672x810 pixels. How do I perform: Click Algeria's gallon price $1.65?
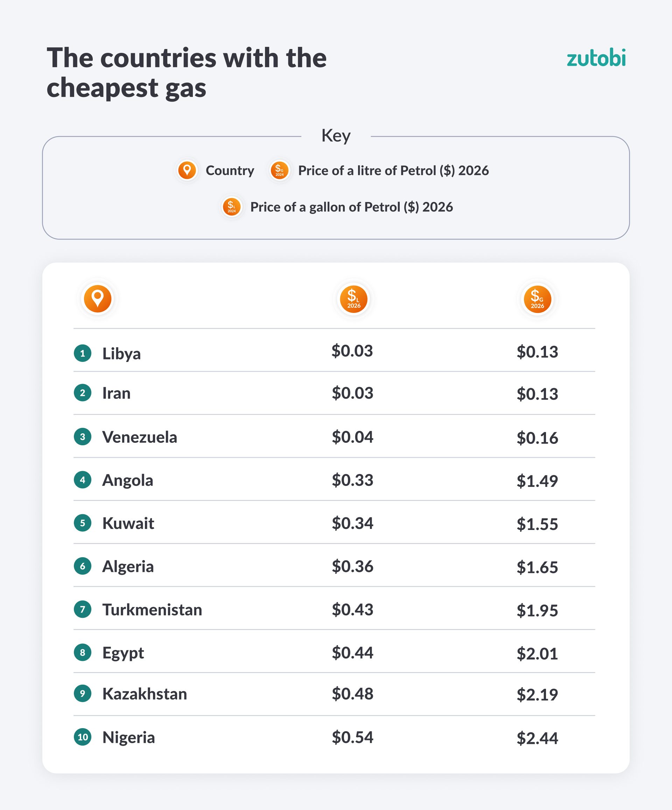(537, 567)
